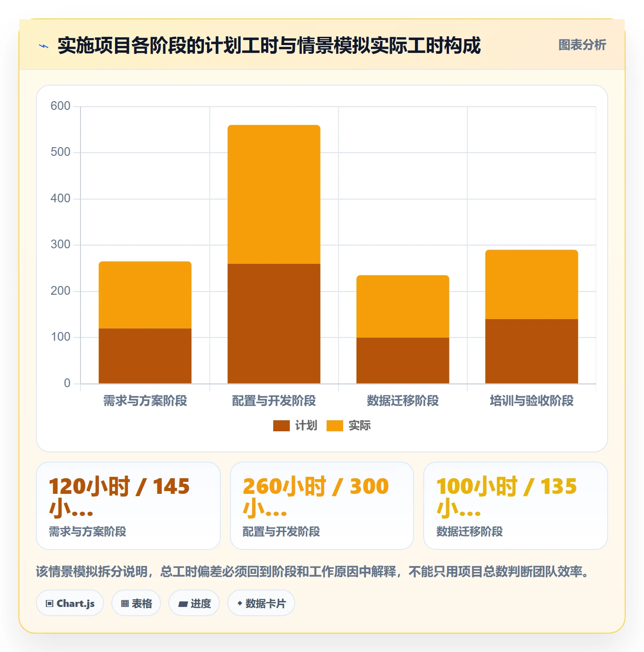Image resolution: width=644 pixels, height=652 pixels.
Task: Open the 260小时 / 300 data card value
Action: [x=316, y=497]
